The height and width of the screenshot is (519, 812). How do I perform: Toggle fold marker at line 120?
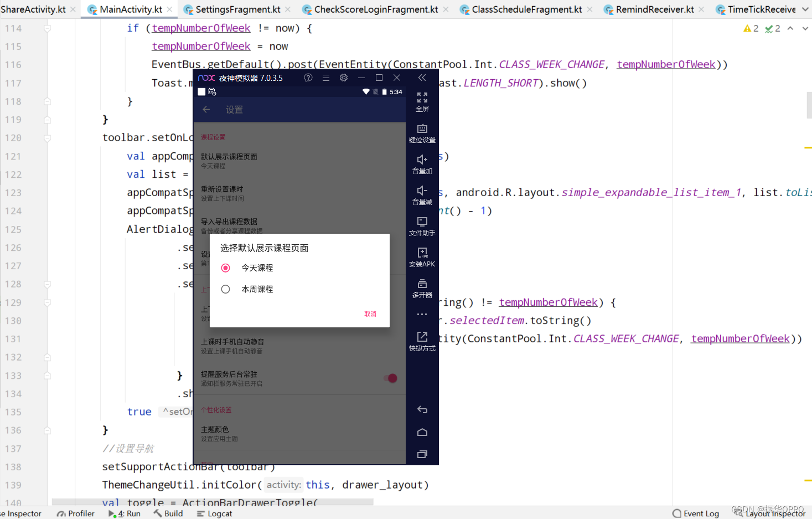point(48,138)
